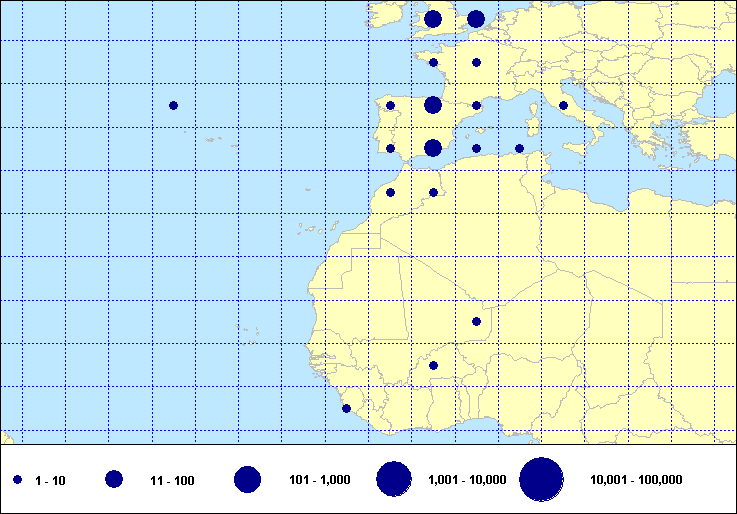Viewport: 737px width, 514px height.
Task: Click the 1 - 10 legend circle
Action: [18, 480]
